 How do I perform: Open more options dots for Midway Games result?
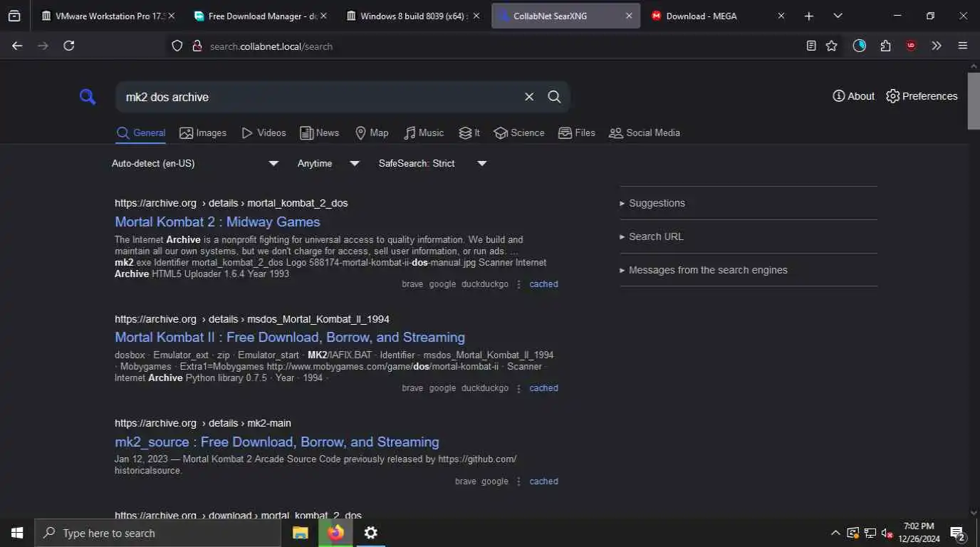click(x=518, y=284)
